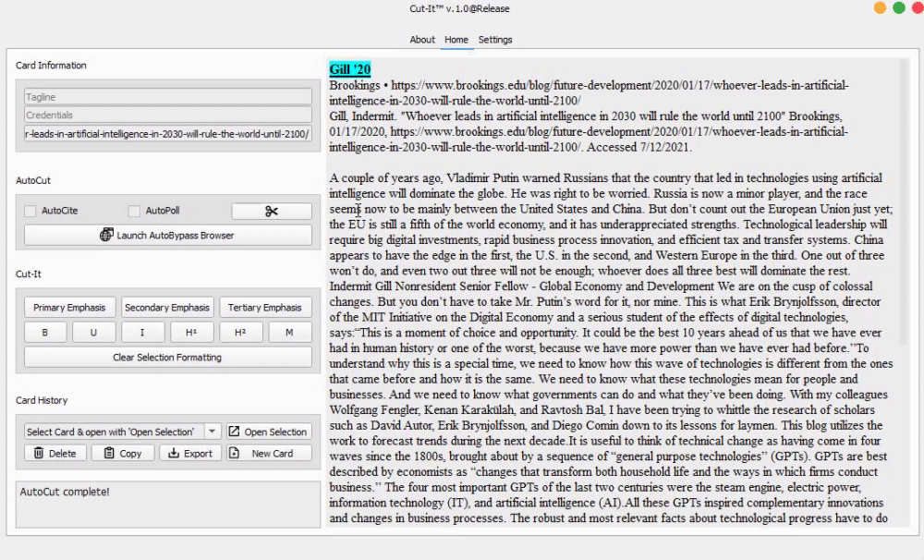
Task: Apply H² heading format
Action: (240, 333)
